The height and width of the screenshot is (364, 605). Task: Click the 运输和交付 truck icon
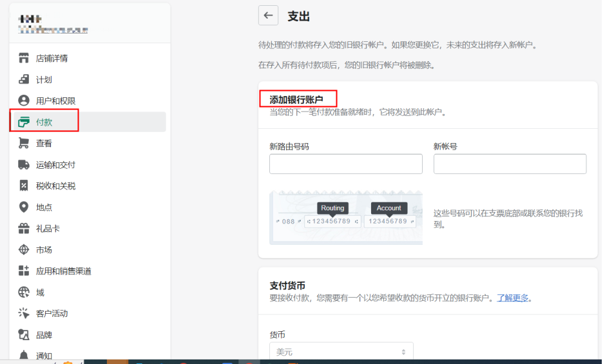(24, 164)
